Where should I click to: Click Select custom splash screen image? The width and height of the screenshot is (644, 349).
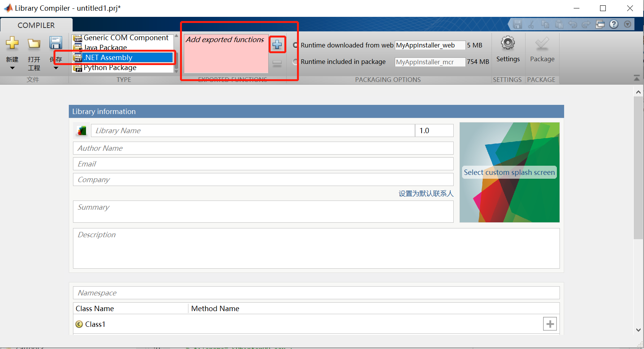509,172
